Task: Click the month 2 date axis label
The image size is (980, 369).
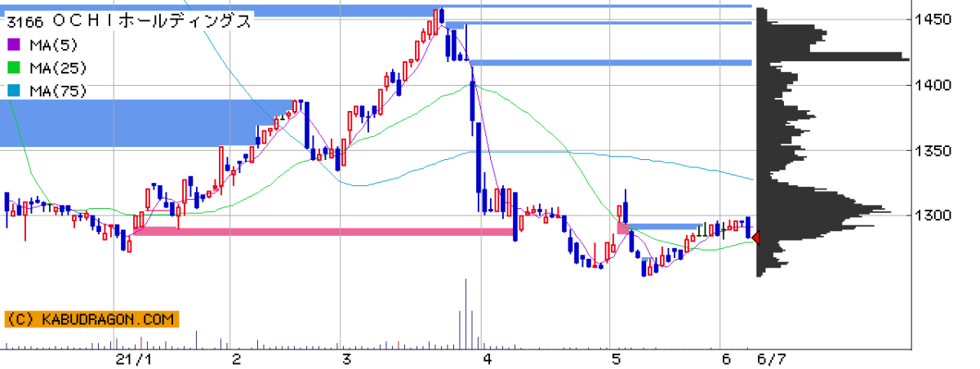Action: (x=236, y=359)
